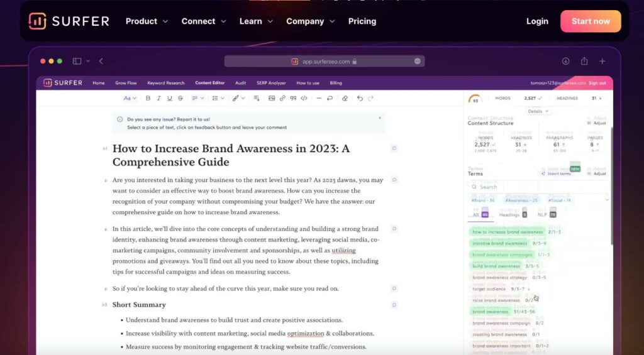Viewport: 644px width, 355px height.
Task: Click the Surfer logo inside the app
Action: point(63,83)
